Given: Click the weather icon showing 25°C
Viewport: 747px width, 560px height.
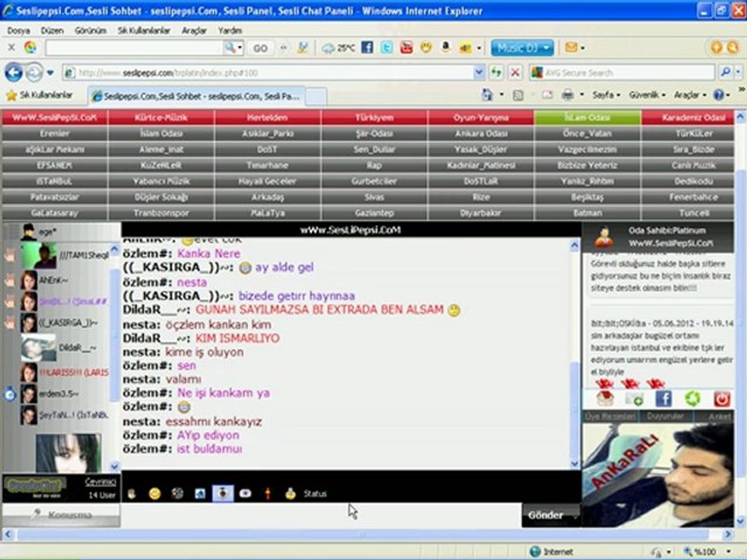Looking at the screenshot, I should click(338, 48).
